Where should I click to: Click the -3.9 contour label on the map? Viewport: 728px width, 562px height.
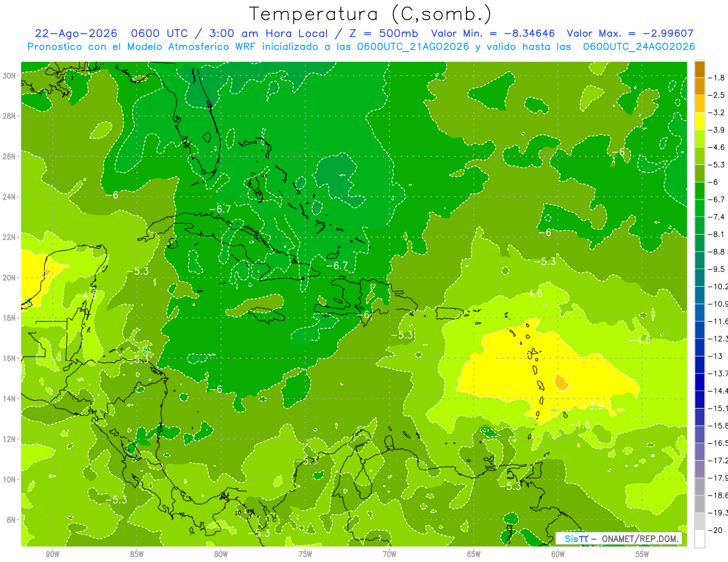(x=593, y=406)
